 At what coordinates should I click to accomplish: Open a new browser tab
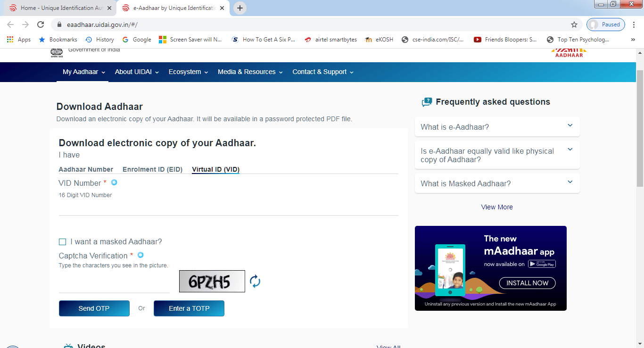pos(240,8)
